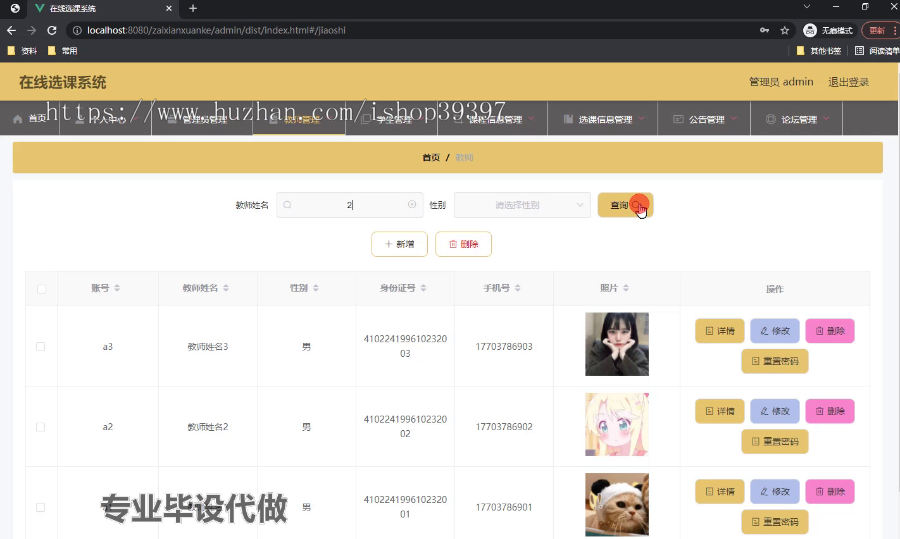
Task: Open the saved passwords key icon
Action: click(x=765, y=30)
